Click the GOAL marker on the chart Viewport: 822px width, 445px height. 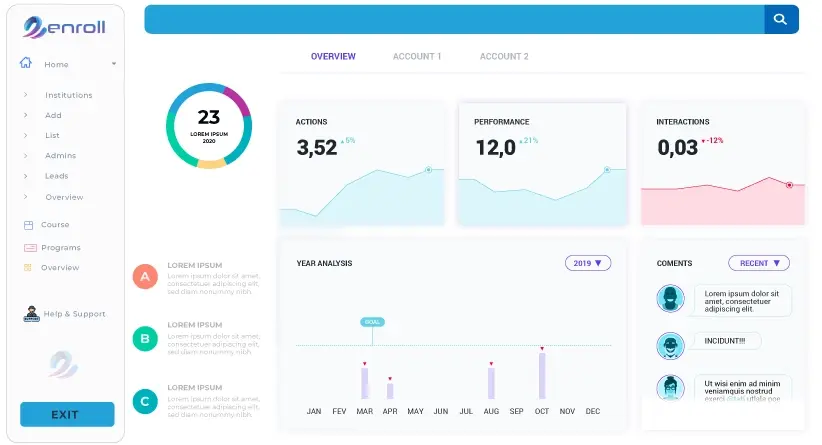(372, 322)
